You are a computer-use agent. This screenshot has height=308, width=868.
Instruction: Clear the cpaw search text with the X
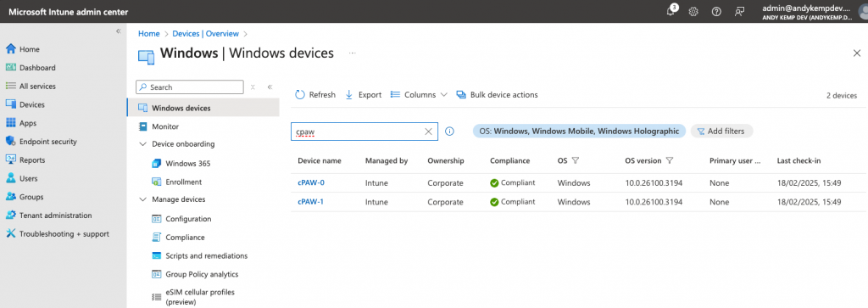click(428, 132)
